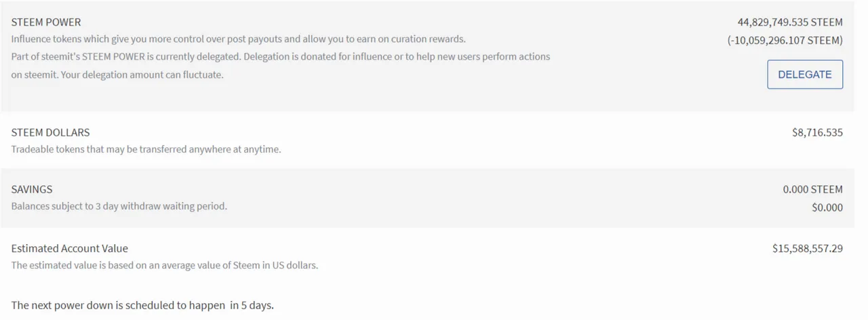The image size is (868, 320).
Task: Select the SAVINGS heading
Action: click(32, 190)
